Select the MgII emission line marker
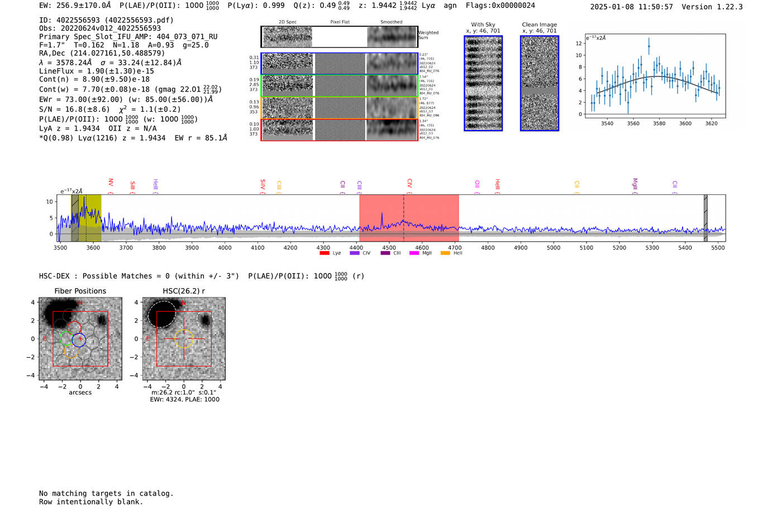 click(635, 186)
